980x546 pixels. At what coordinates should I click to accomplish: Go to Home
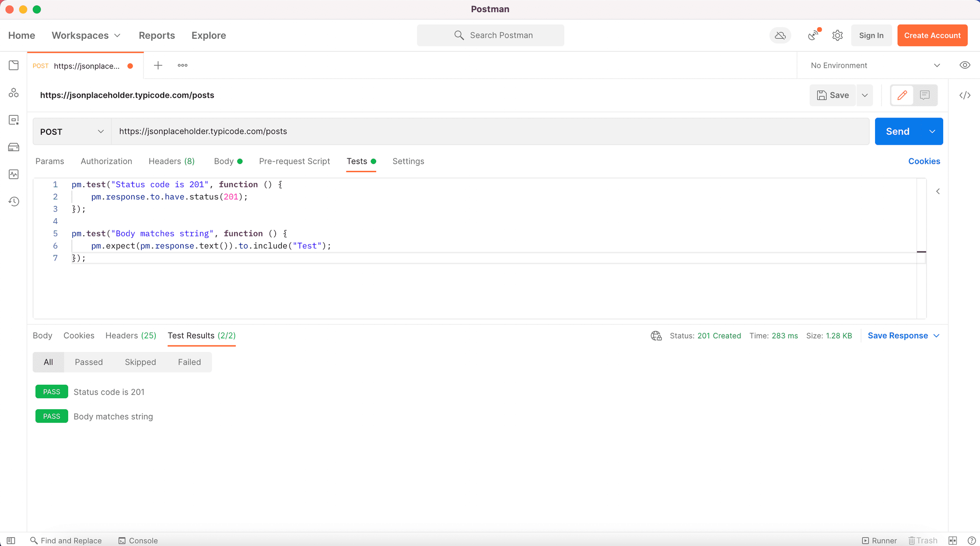tap(21, 35)
